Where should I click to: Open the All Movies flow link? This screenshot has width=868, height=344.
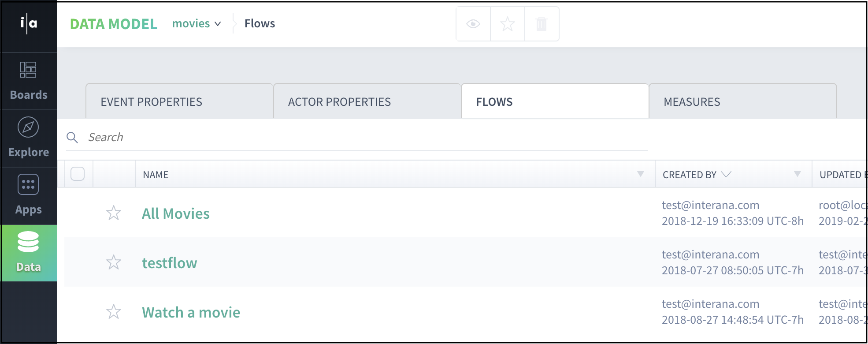tap(176, 214)
